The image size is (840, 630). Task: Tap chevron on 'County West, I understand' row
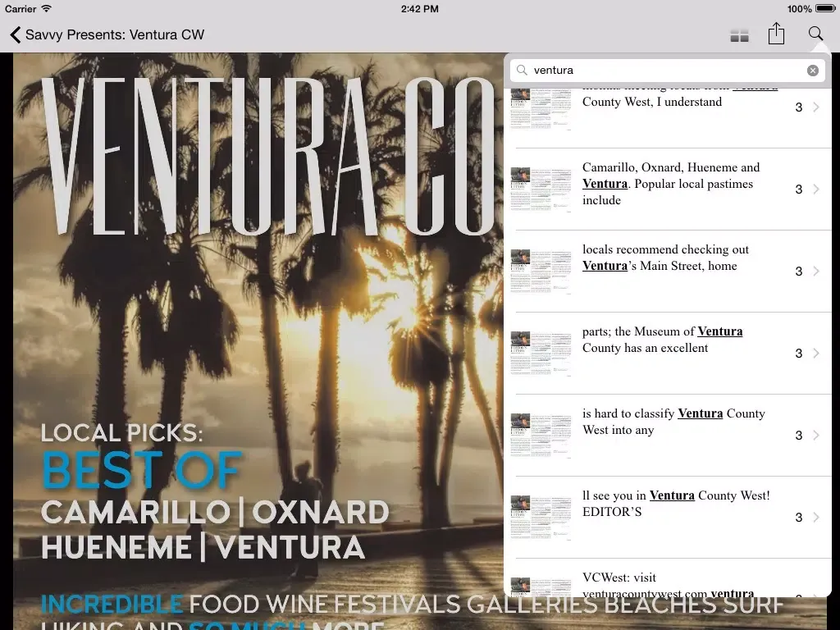816,107
